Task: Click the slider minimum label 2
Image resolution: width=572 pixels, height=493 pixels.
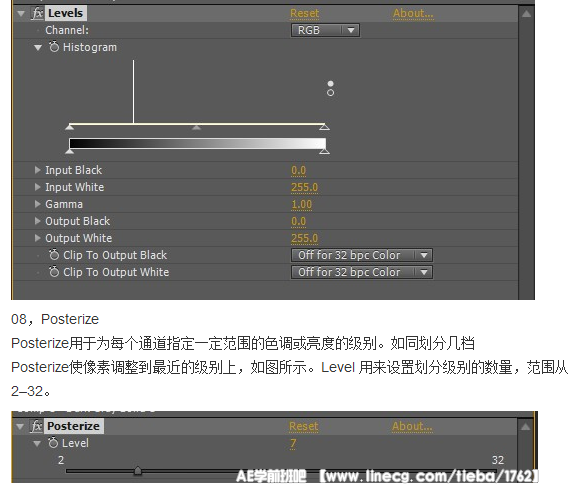Action: pyautogui.click(x=61, y=460)
